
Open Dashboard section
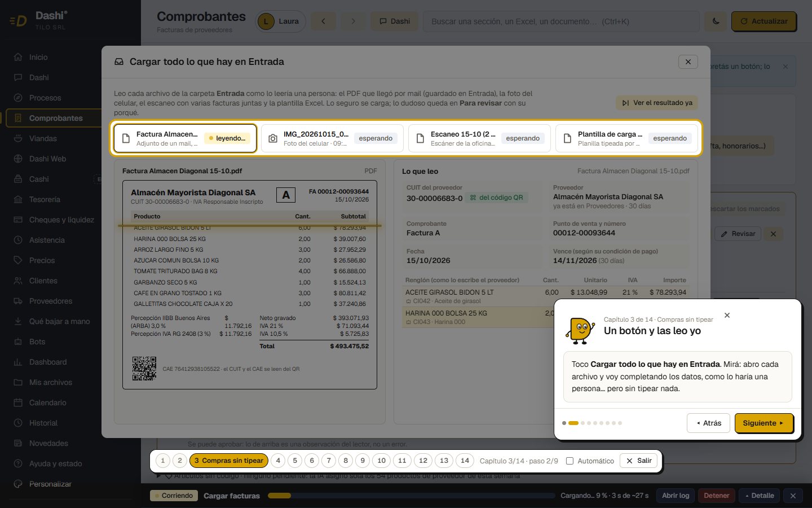pyautogui.click(x=48, y=362)
